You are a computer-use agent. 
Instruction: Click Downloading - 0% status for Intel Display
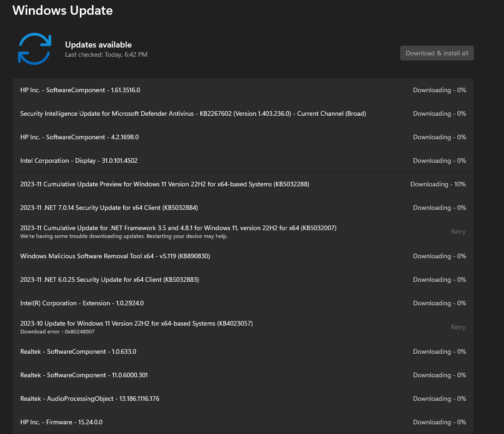coord(439,161)
